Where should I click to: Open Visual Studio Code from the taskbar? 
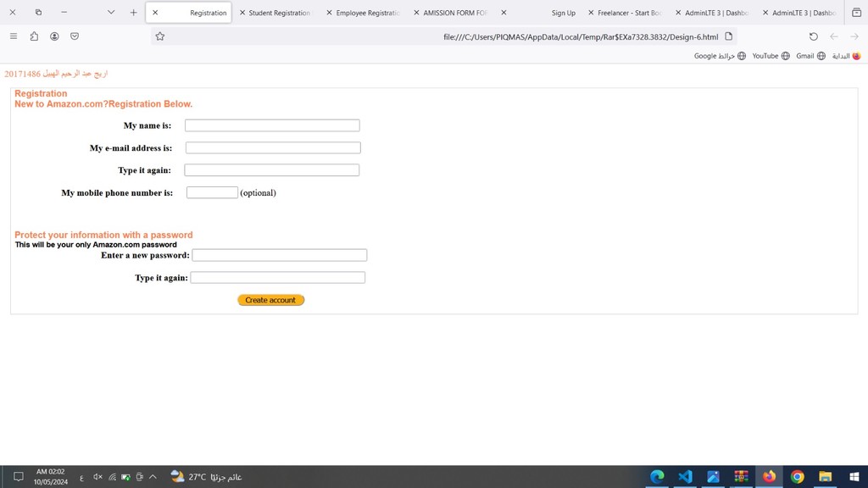coord(685,476)
